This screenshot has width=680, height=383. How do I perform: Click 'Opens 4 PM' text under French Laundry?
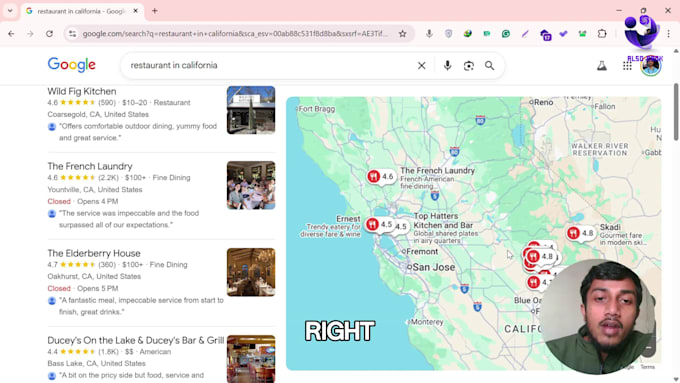[98, 202]
